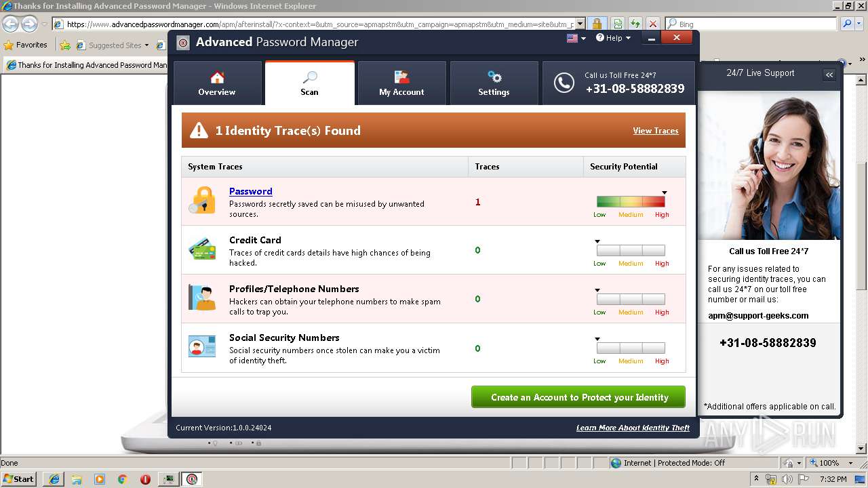Click the warning triangle icon
Viewport: 868px width, 488px height.
pyautogui.click(x=199, y=130)
